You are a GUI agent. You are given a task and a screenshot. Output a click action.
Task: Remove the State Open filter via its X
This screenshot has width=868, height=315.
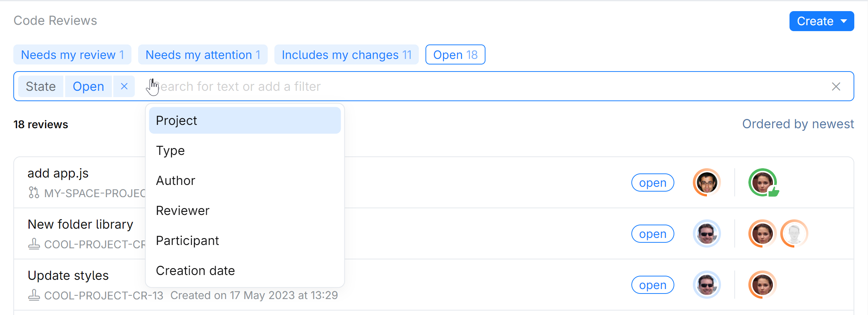124,86
